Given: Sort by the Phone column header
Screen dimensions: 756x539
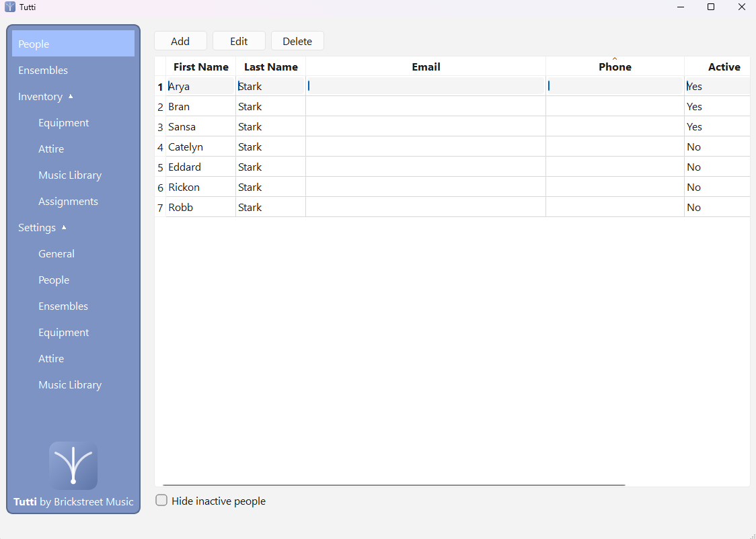Looking at the screenshot, I should click(x=615, y=67).
